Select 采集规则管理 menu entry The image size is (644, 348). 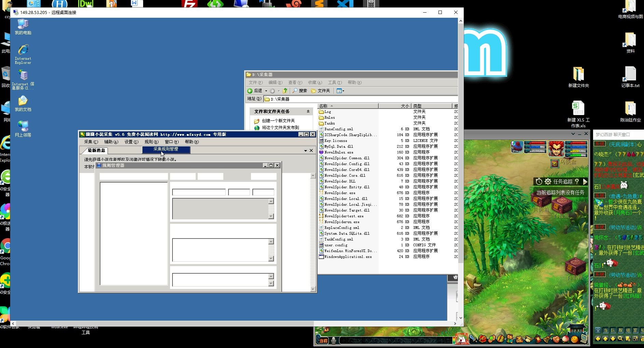tap(166, 149)
